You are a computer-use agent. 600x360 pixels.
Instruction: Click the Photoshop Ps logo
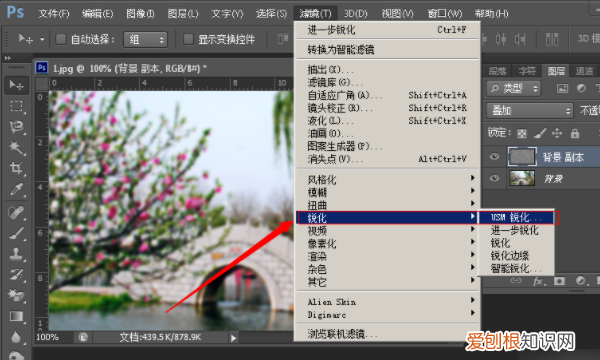(x=15, y=13)
